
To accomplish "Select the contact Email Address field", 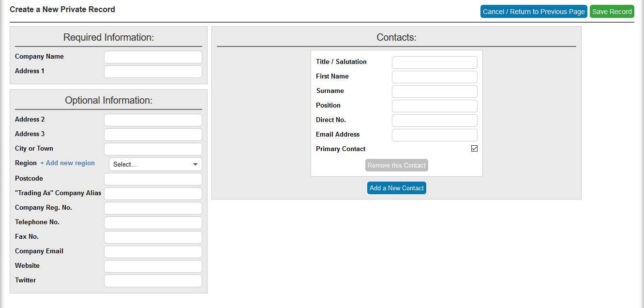I will [434, 135].
